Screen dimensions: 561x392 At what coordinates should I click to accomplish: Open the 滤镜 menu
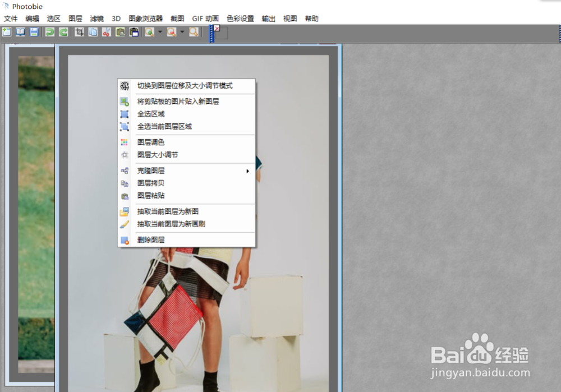(96, 18)
